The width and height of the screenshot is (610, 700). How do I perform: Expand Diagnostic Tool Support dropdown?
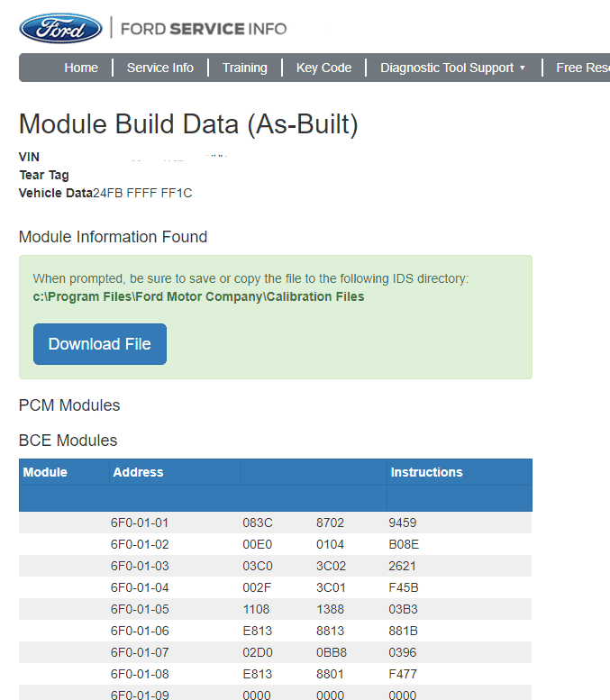(452, 68)
